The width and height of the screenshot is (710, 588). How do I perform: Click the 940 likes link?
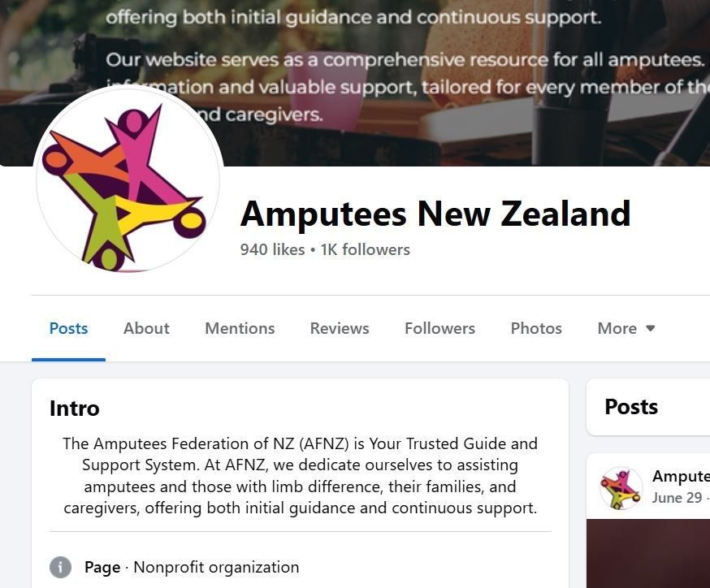pos(272,249)
